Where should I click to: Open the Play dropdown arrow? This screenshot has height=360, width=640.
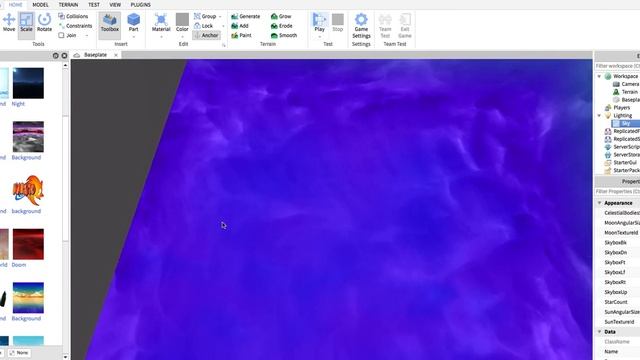click(x=320, y=37)
